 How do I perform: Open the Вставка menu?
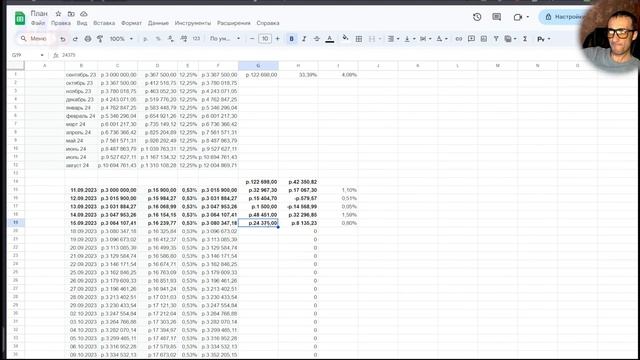104,23
